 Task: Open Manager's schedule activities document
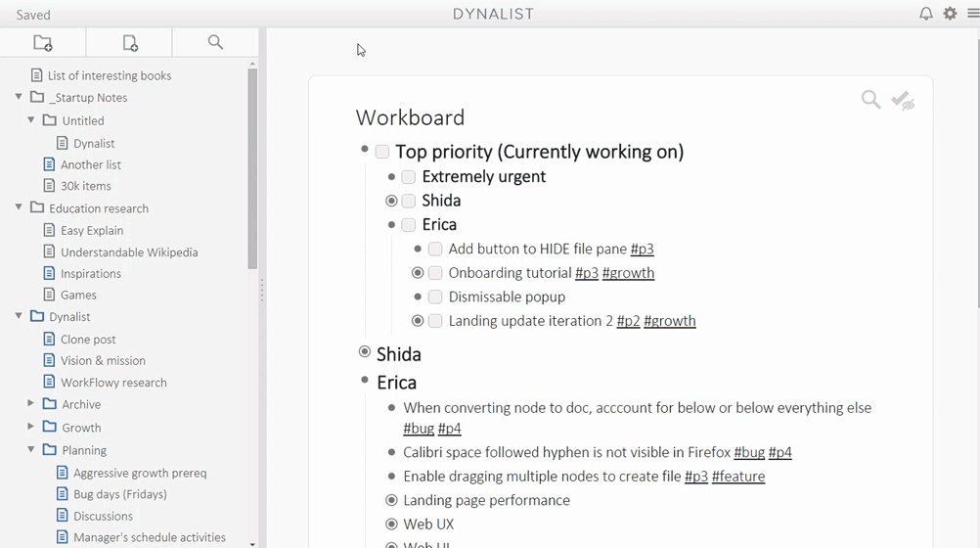[x=150, y=537]
